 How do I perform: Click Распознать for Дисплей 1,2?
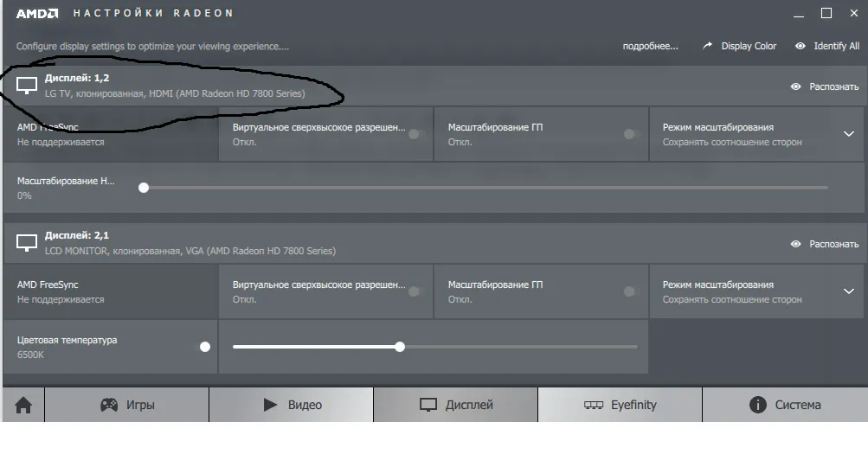(x=833, y=86)
